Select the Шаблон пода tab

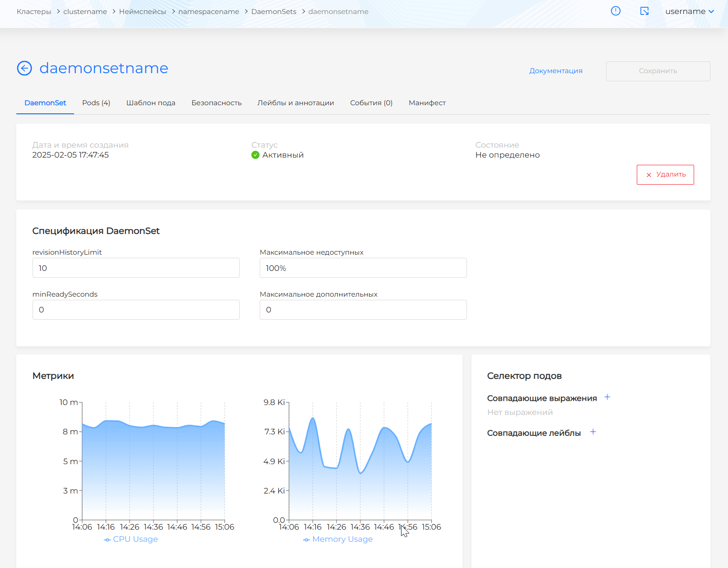pos(150,103)
